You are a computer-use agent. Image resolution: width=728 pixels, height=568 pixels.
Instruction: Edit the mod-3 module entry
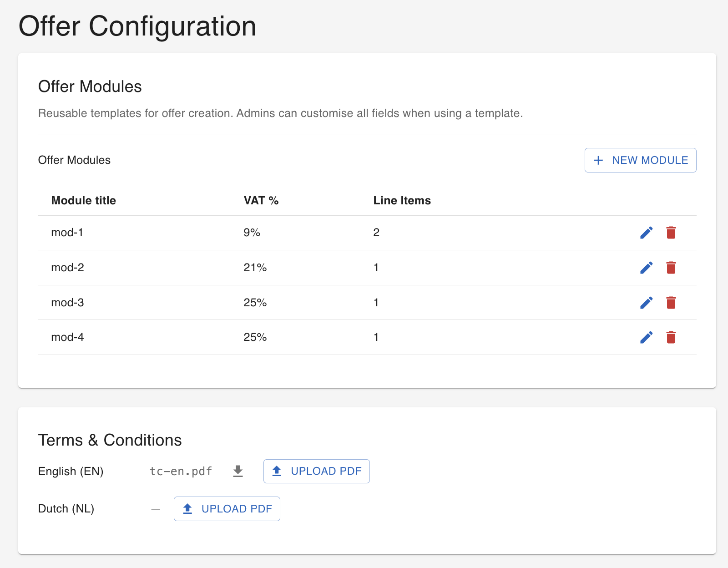point(647,302)
